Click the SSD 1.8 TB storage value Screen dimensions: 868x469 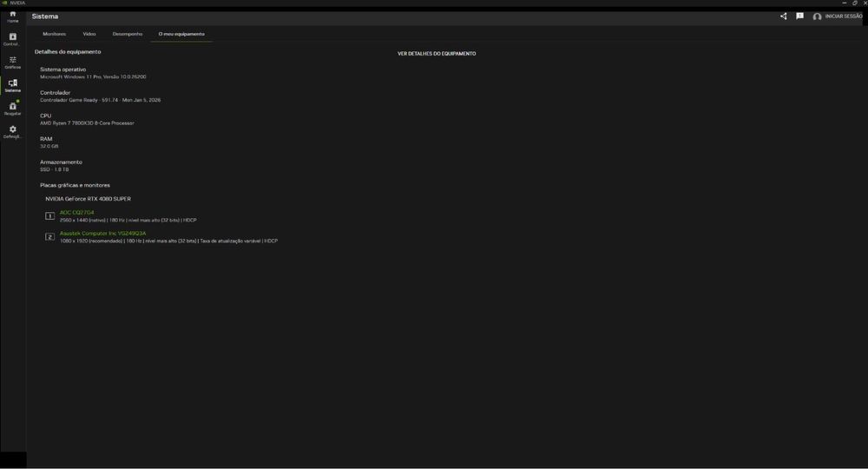click(54, 170)
